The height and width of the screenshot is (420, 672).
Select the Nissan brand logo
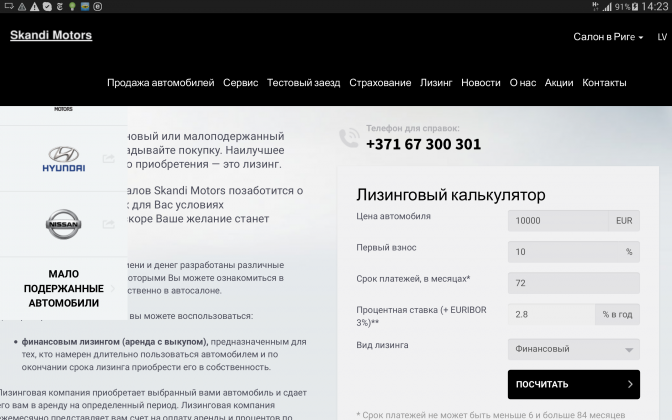point(63,224)
